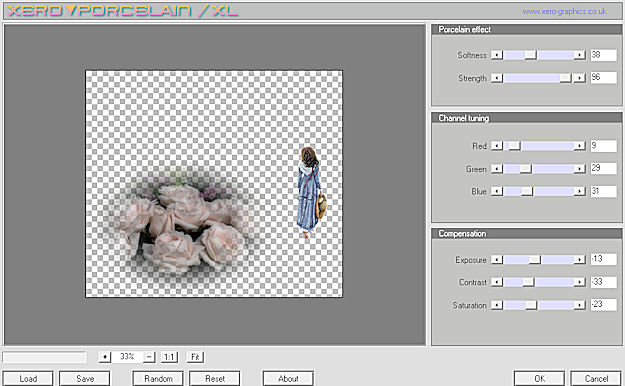The width and height of the screenshot is (625, 386).
Task: Click the Strength slider right arrow
Action: (x=580, y=78)
